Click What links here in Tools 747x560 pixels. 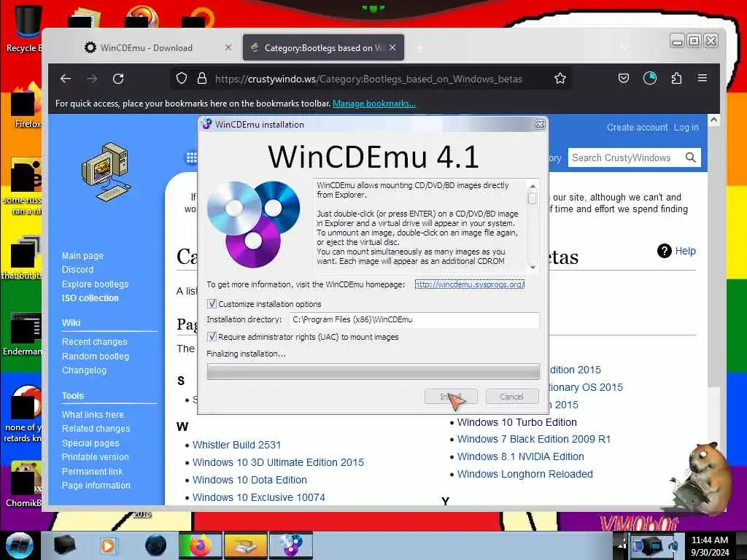click(x=93, y=414)
